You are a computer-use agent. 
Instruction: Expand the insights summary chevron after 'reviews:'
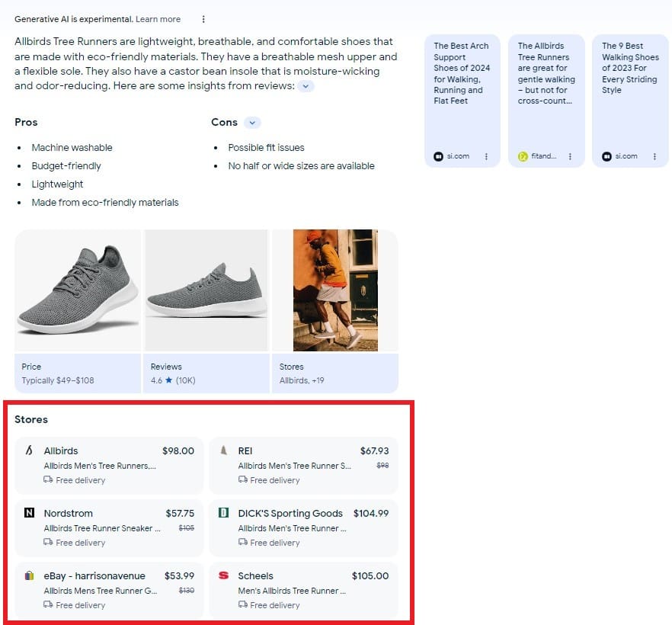(306, 86)
